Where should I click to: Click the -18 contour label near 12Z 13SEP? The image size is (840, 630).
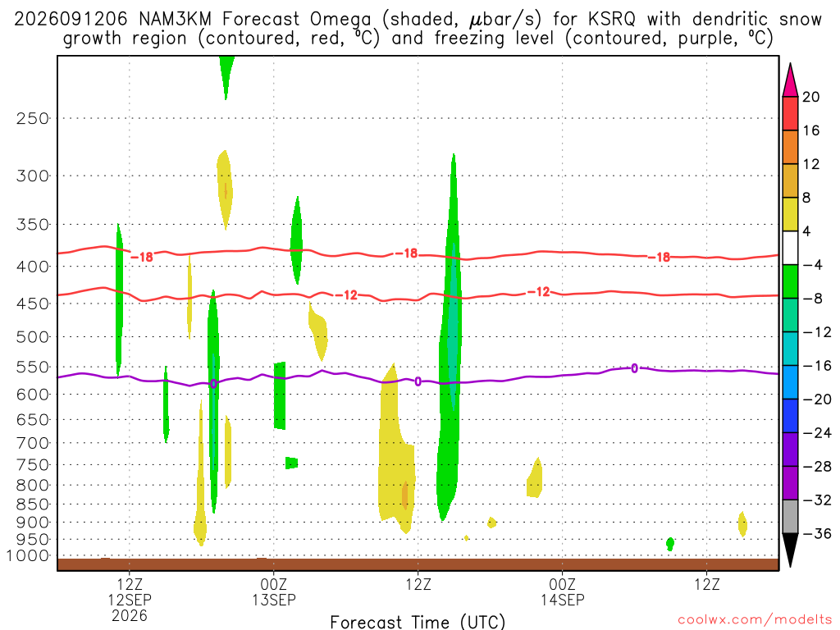407,253
